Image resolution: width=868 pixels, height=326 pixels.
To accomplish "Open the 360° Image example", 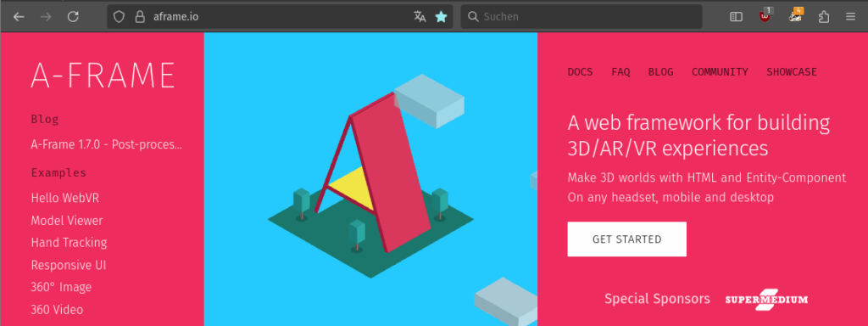I will (x=61, y=287).
